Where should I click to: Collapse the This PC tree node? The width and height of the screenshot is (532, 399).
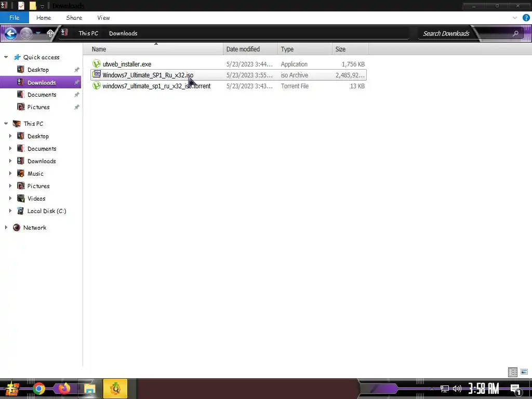(x=6, y=124)
